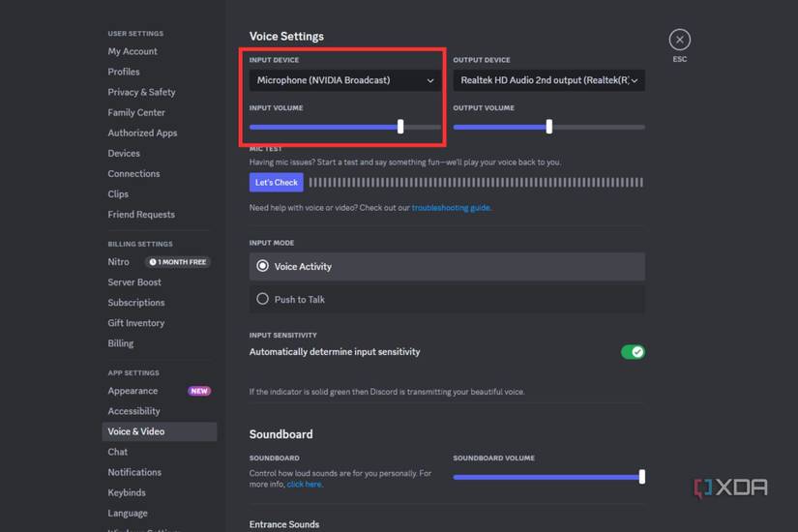Open Family Center settings
Viewport: 798px width, 532px height.
tap(136, 112)
